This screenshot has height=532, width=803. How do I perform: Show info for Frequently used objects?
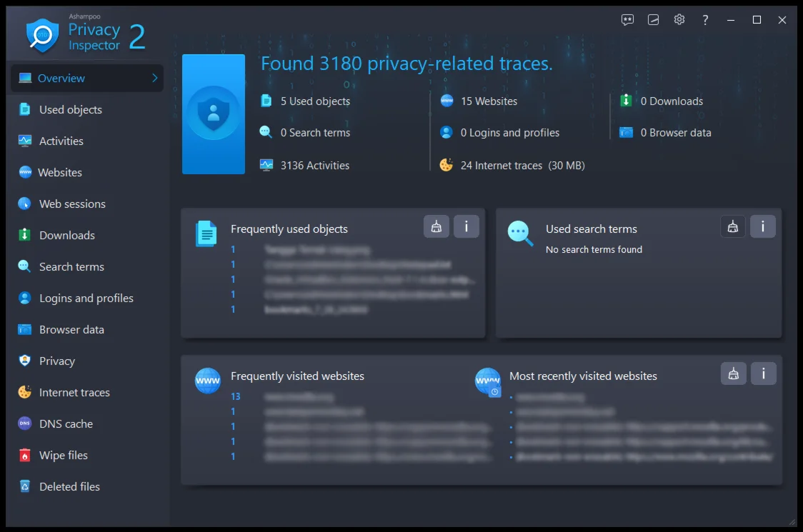coord(467,227)
